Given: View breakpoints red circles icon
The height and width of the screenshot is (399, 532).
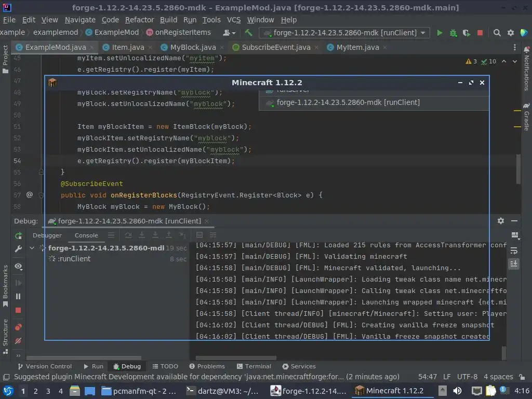Looking at the screenshot, I should (18, 327).
